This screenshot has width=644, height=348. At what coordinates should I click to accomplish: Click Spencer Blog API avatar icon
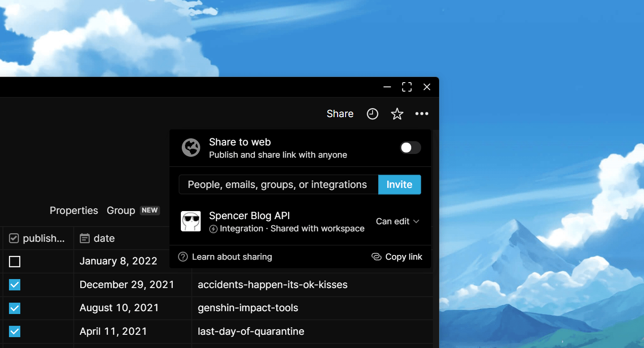191,221
